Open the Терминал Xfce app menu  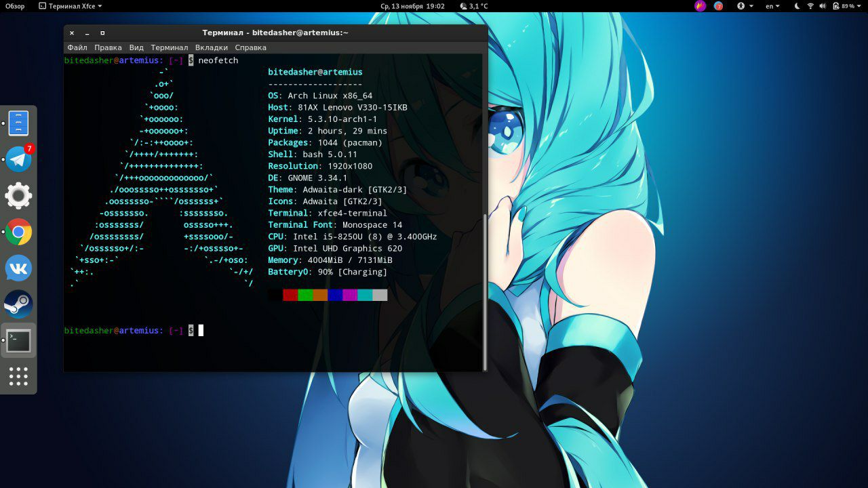pyautogui.click(x=71, y=6)
